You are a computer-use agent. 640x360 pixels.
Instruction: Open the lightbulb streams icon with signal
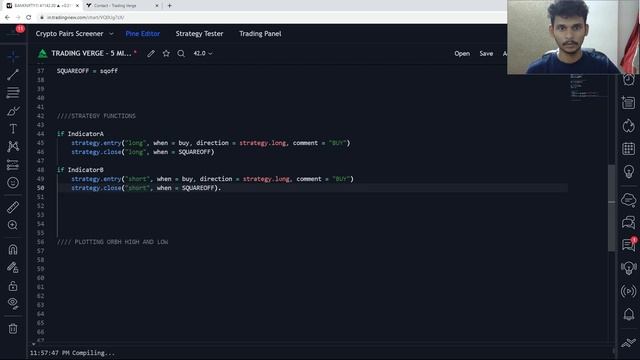point(629,268)
